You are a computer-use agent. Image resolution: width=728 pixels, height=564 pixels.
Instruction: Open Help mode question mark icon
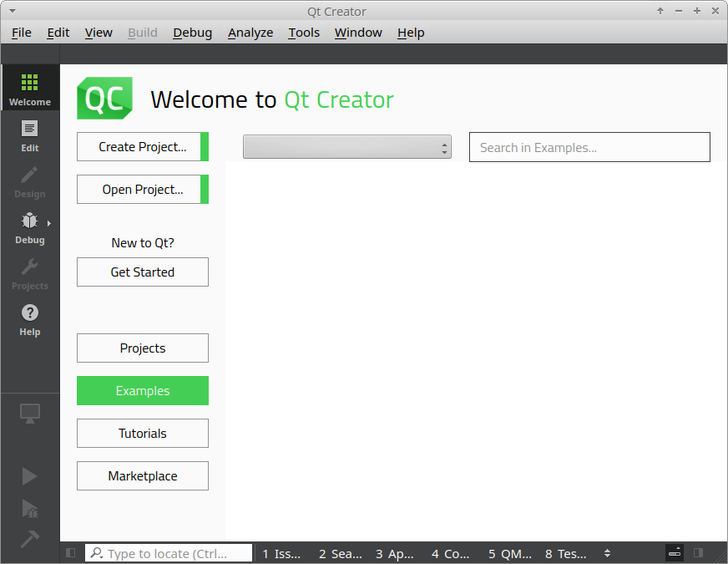[30, 312]
